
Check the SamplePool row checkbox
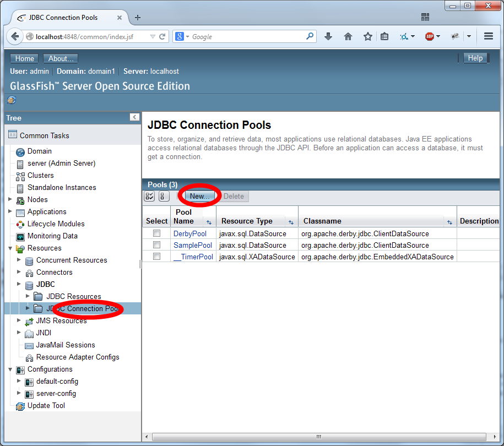pos(156,245)
